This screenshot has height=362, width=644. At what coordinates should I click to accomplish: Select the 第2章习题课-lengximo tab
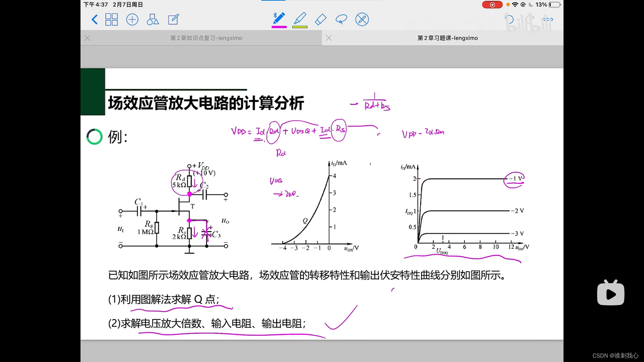[x=447, y=38]
